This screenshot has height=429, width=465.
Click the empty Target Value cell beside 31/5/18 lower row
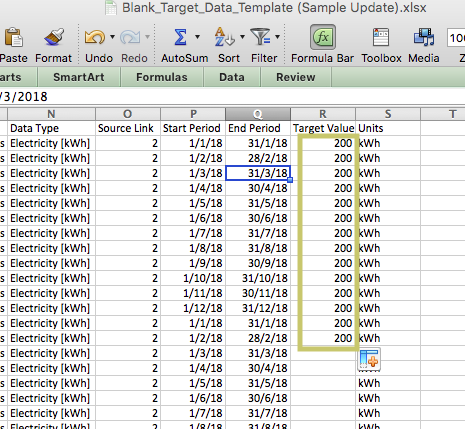click(323, 383)
